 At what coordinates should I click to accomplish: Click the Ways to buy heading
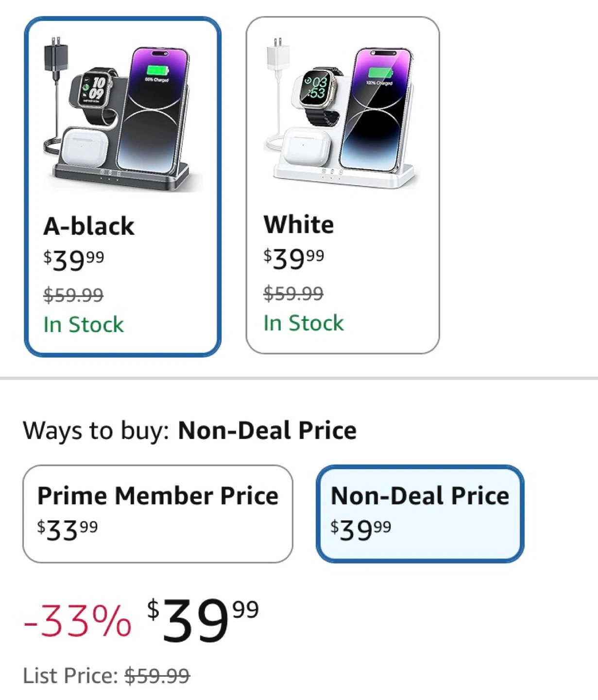point(189,431)
